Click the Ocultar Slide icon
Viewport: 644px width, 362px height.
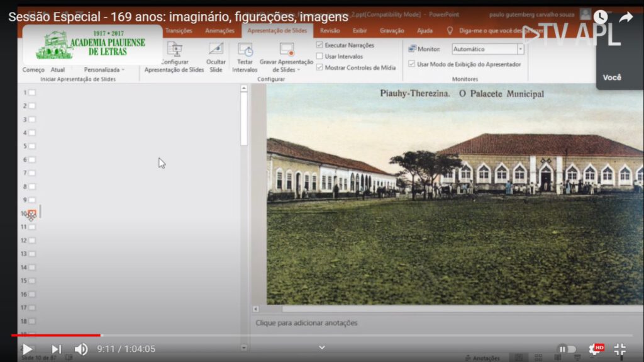coord(216,49)
